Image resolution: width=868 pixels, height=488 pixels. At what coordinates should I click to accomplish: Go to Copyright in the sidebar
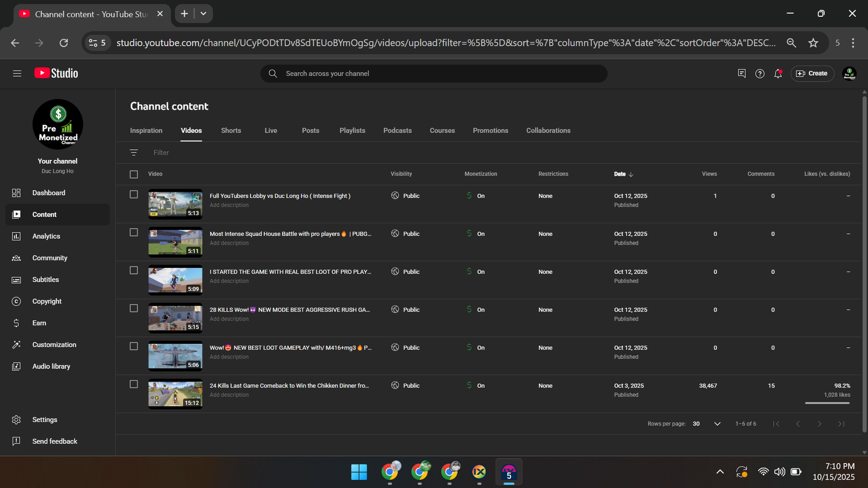(47, 301)
